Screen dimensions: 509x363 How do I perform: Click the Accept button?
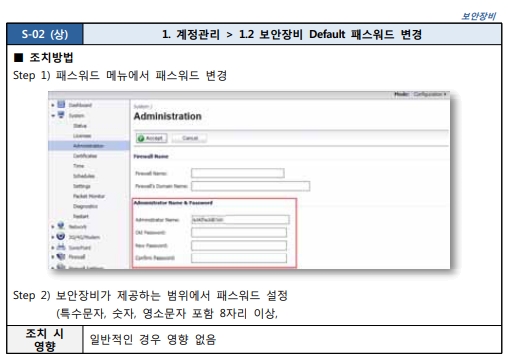tap(151, 138)
